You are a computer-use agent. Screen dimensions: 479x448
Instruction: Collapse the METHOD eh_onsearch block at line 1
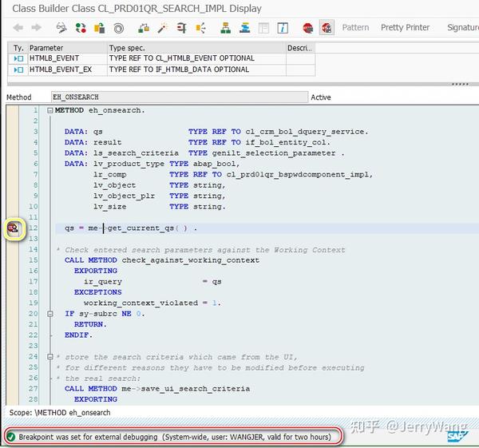point(50,110)
